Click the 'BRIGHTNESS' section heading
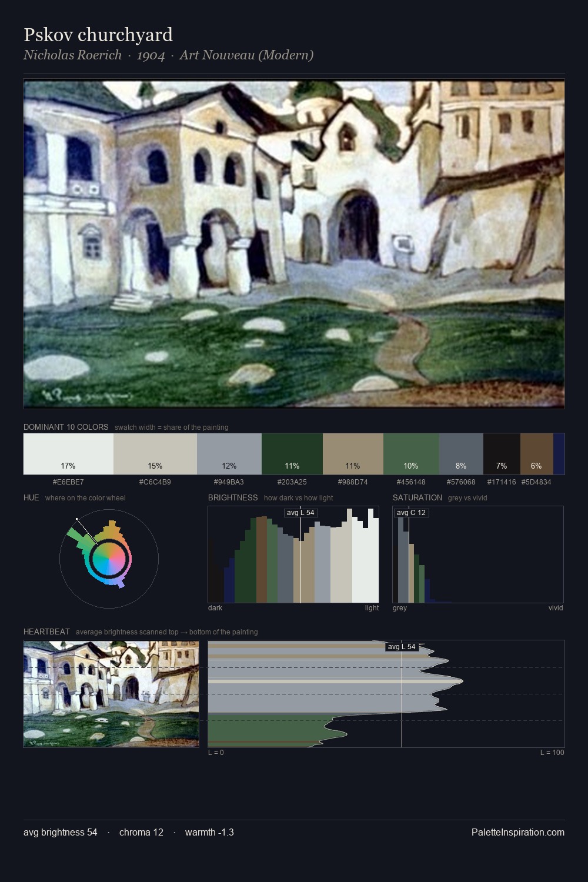Screen dimensions: 588x882 click(x=233, y=497)
